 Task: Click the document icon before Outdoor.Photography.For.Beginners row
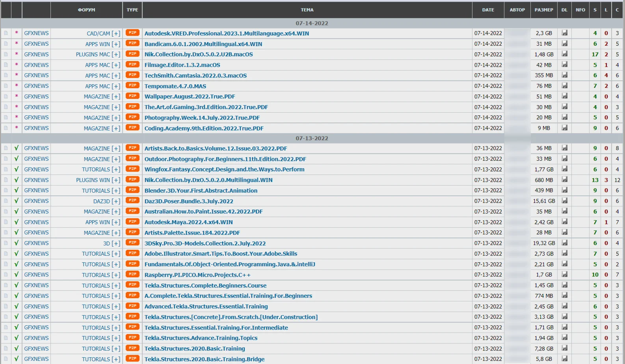6,159
